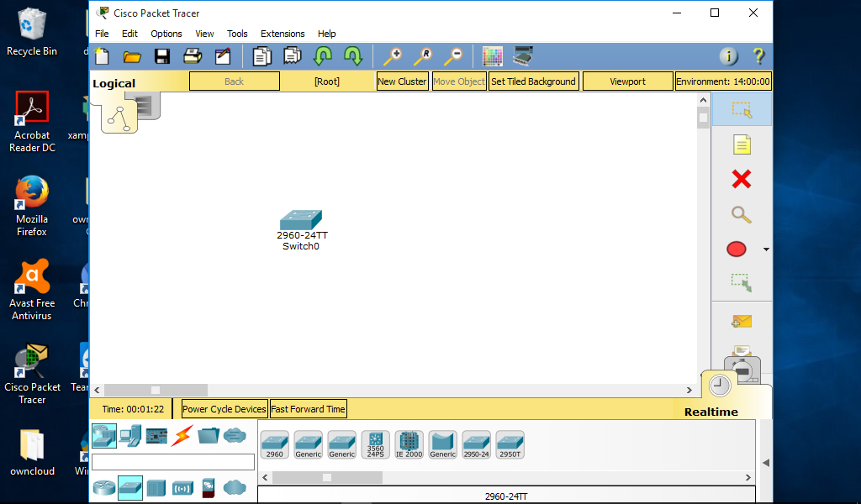Viewport: 861px width, 504px height.
Task: Choose the red ellipse drawing tool
Action: (x=737, y=249)
